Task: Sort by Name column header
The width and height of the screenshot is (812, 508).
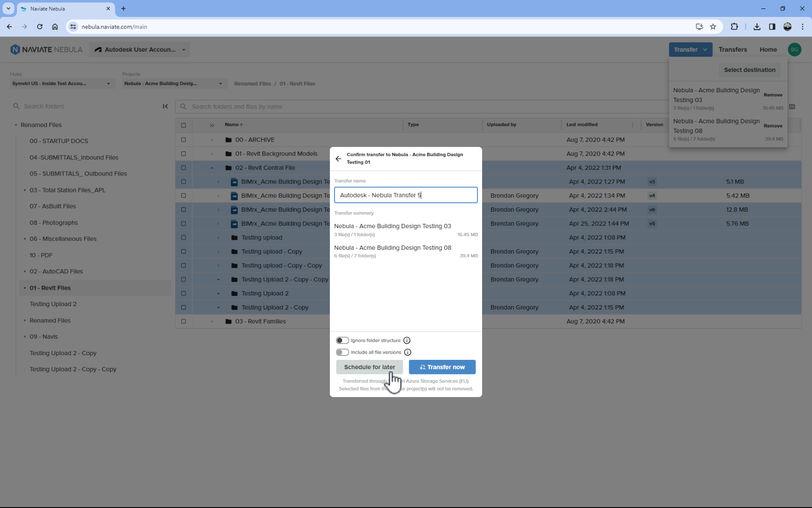Action: click(x=234, y=125)
